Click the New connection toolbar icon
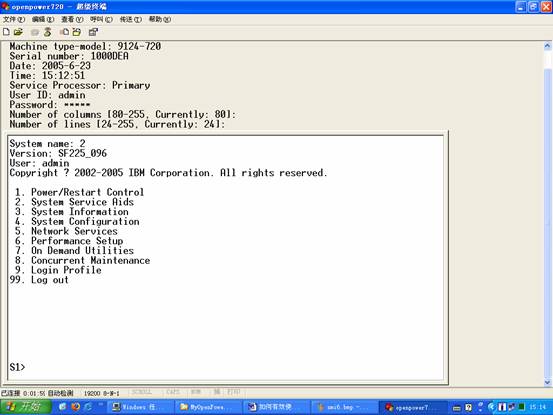Viewport: 553px width, 415px height. [x=6, y=32]
